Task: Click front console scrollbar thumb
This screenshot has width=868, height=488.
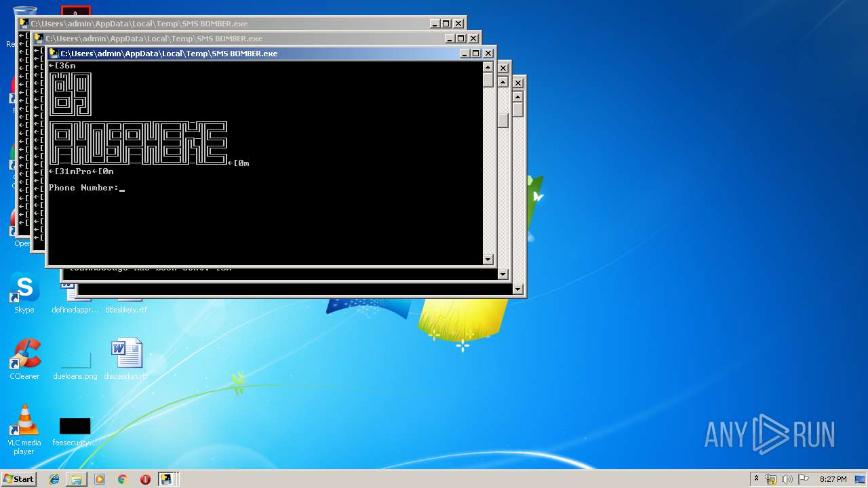Action: [488, 79]
